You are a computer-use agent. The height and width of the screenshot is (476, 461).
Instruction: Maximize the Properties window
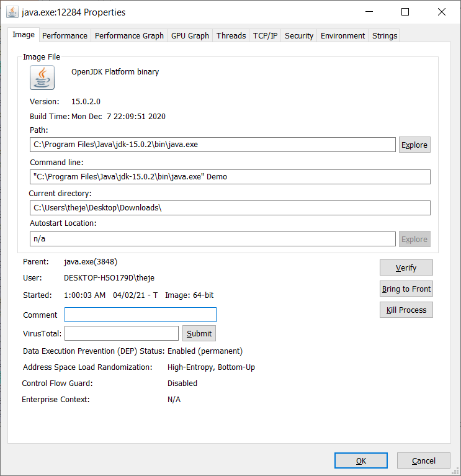pyautogui.click(x=405, y=12)
